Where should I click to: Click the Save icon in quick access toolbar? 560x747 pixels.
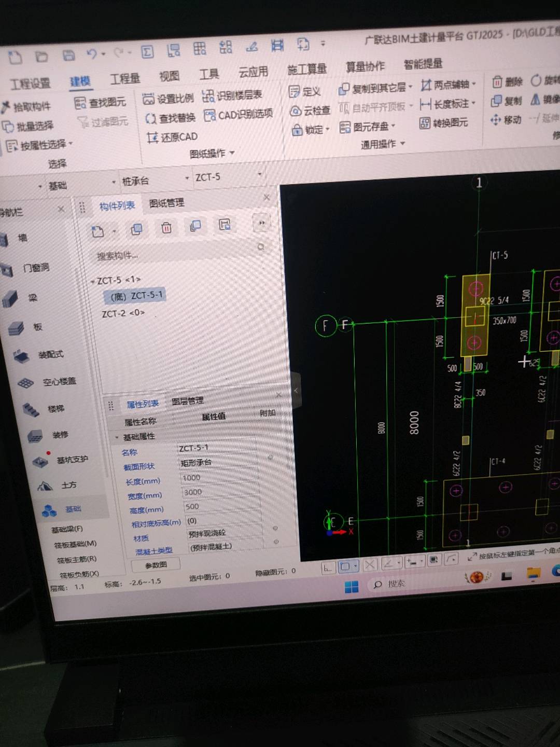68,55
